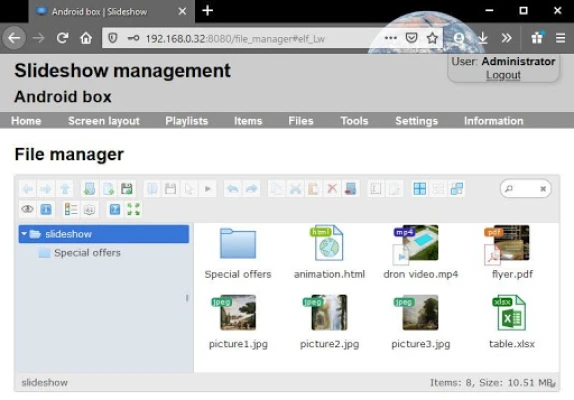Open the Playlists menu item

click(186, 121)
